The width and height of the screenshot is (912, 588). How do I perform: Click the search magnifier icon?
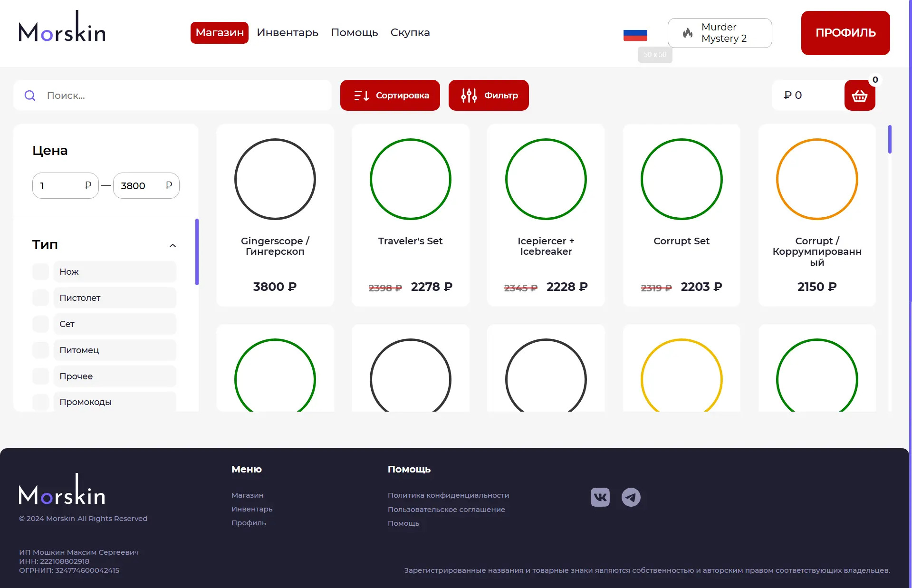click(30, 96)
